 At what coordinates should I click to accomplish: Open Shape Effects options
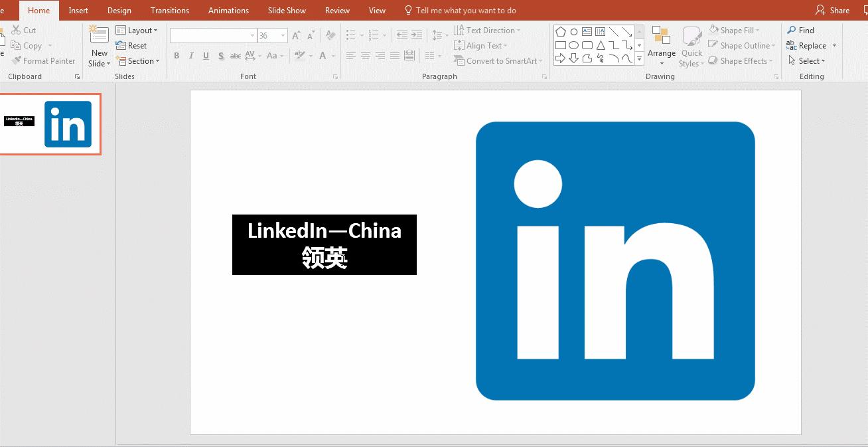741,61
